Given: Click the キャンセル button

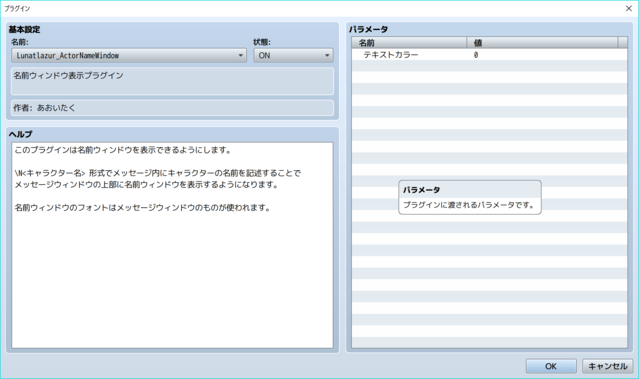Looking at the screenshot, I should [x=608, y=366].
